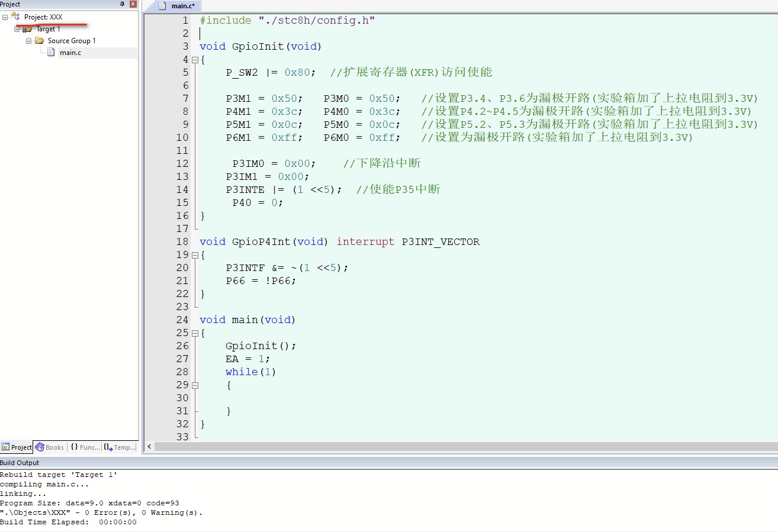The height and width of the screenshot is (532, 778).
Task: Fold the GpioInit function body at line 4
Action: [194, 60]
